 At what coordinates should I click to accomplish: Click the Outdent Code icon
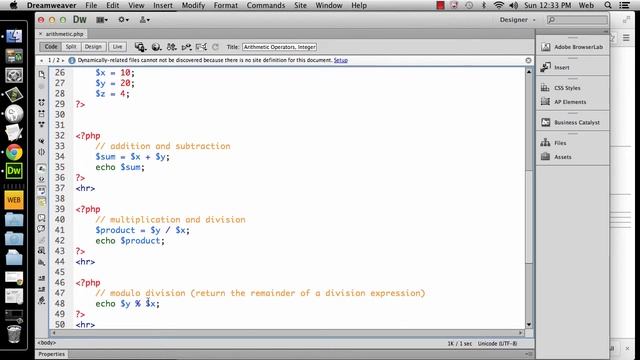[x=42, y=289]
